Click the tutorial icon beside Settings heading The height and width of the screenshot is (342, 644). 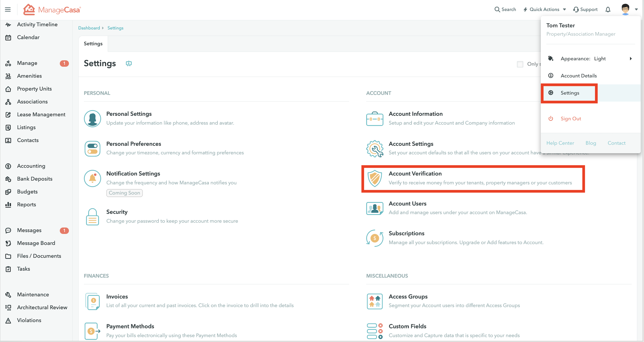(x=129, y=64)
